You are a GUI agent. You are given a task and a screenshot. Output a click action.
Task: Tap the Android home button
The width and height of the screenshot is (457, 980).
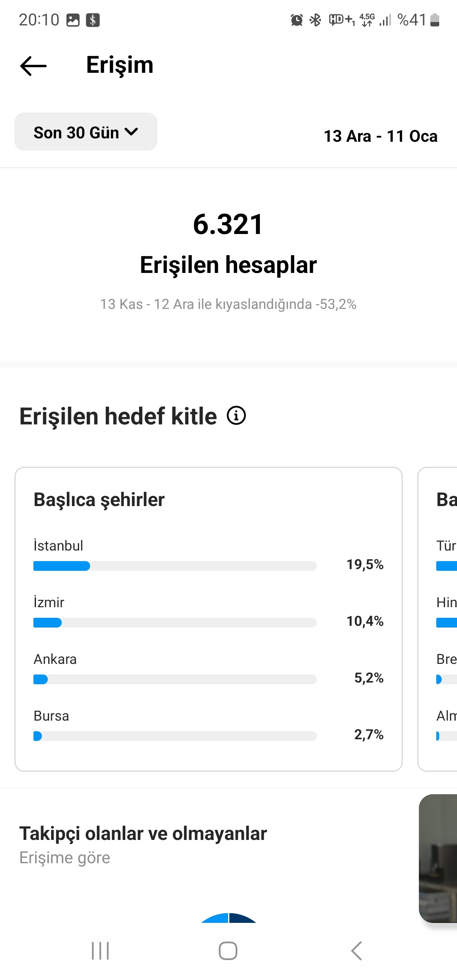[228, 951]
